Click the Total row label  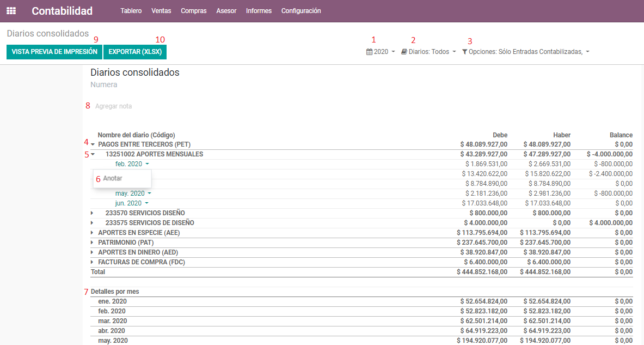coord(98,272)
